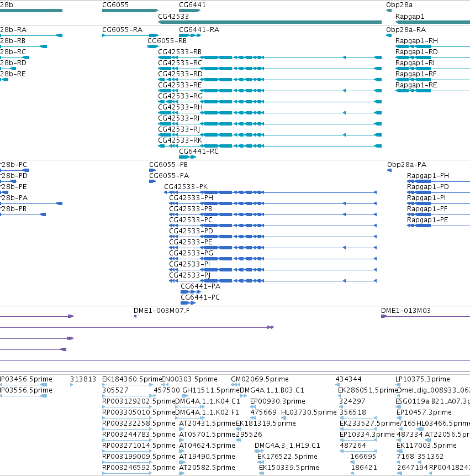
Task: Select EST GM02069.5prime
Action: pyautogui.click(x=260, y=379)
